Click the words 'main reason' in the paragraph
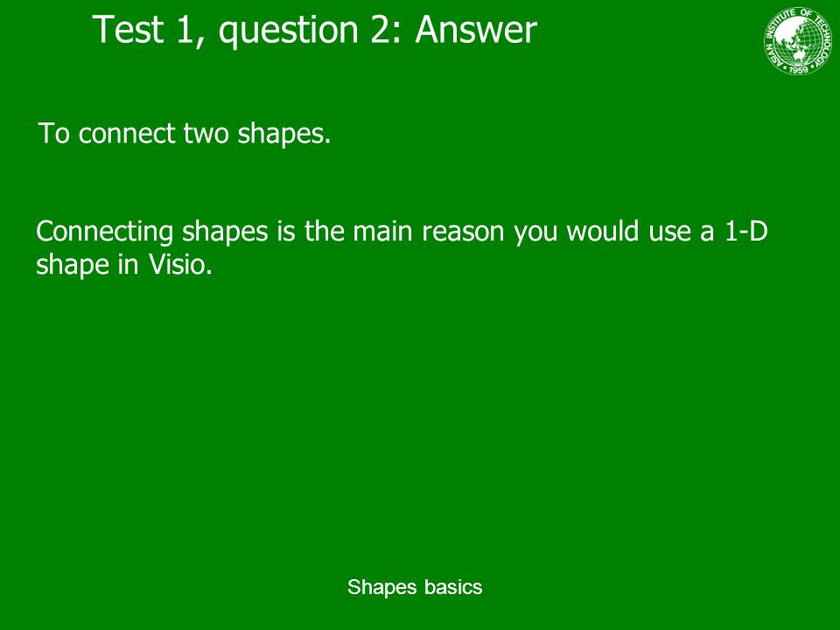Screen dimensions: 840x630 coord(429,231)
